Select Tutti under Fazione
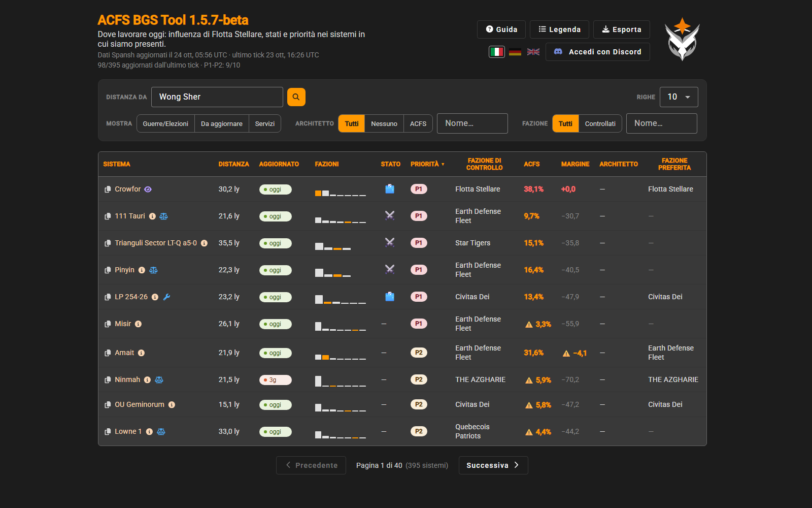This screenshot has height=508, width=812. [x=565, y=123]
